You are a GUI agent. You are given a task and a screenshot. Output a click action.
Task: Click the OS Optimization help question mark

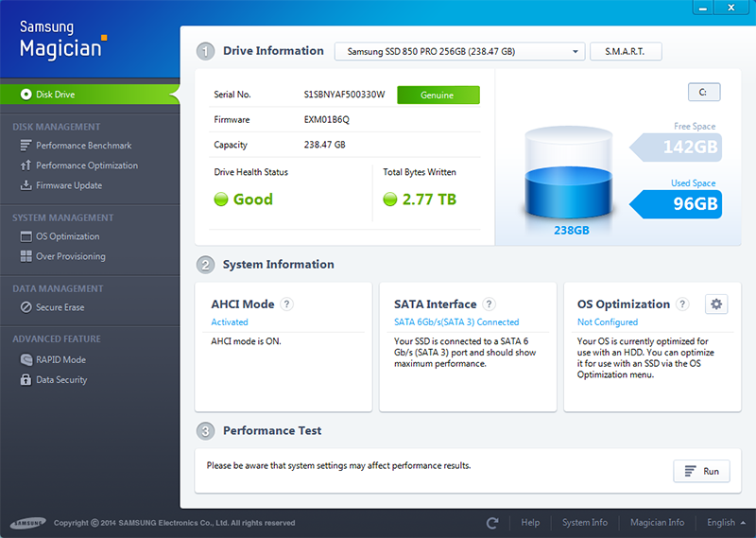pos(683,304)
